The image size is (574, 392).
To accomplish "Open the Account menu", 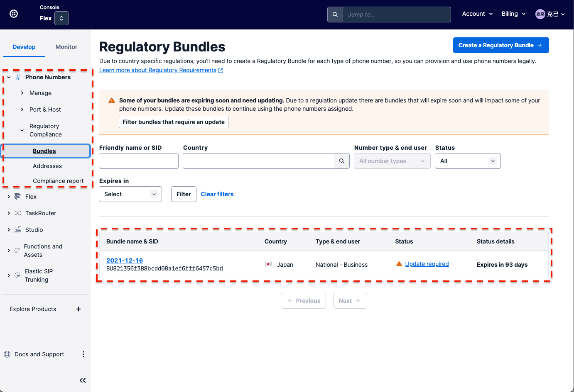I will click(x=477, y=14).
